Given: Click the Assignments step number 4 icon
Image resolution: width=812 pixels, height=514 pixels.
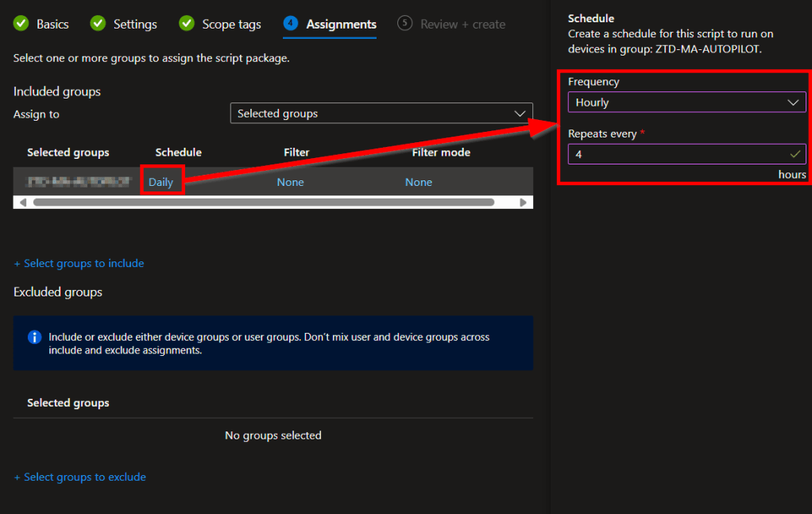Looking at the screenshot, I should coord(291,24).
